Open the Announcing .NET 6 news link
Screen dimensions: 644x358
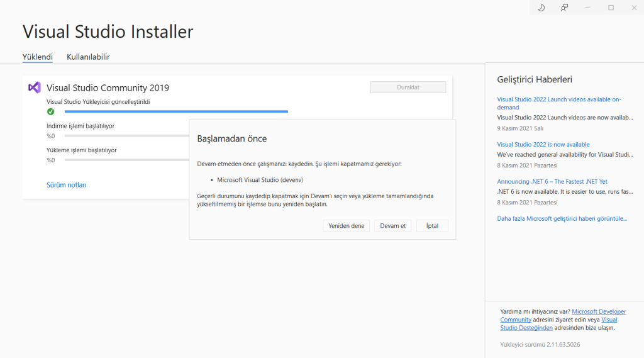click(552, 182)
